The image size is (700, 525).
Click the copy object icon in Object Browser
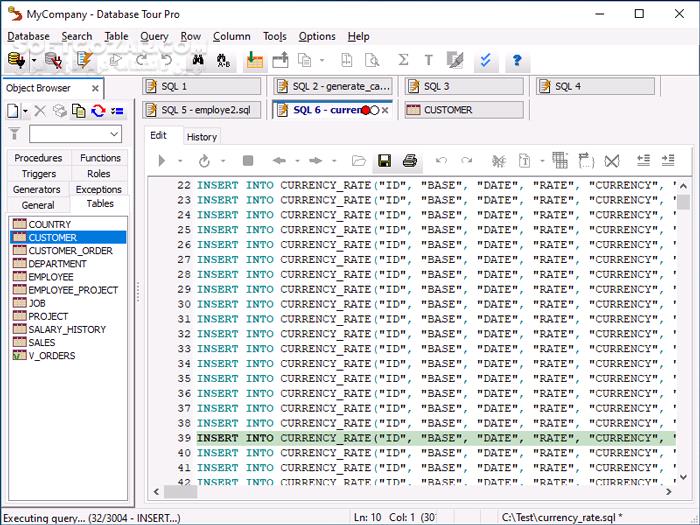79,111
